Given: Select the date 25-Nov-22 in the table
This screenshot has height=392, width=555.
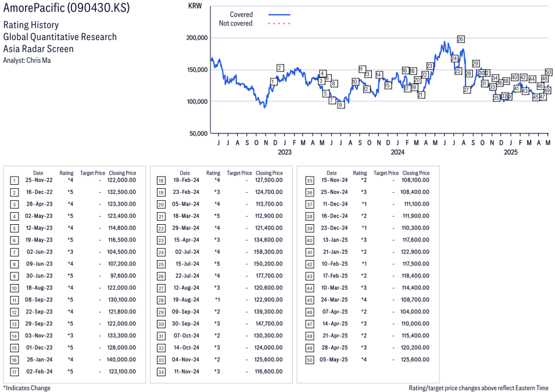Looking at the screenshot, I should [39, 180].
